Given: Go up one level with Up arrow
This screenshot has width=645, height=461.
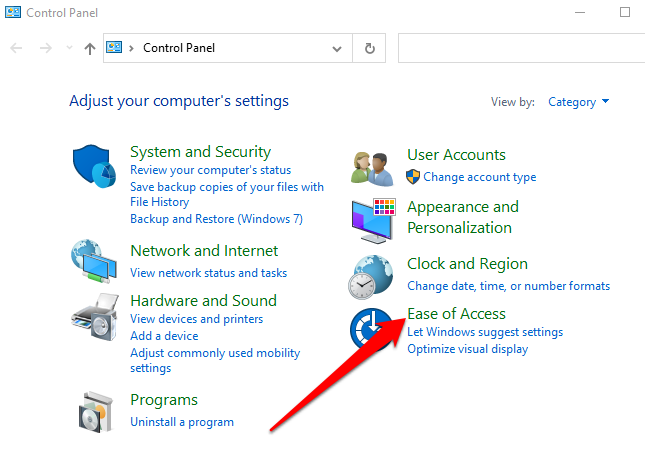Looking at the screenshot, I should [x=90, y=48].
